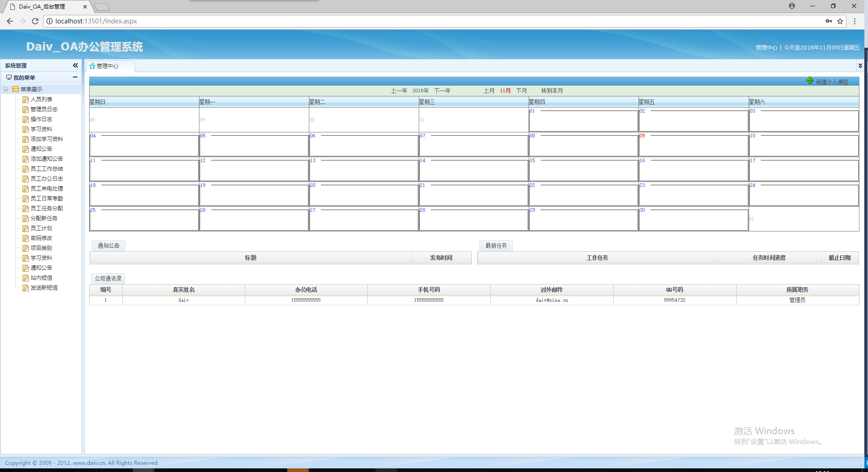Click the monitor icon next to 我的菜单
868x472 pixels.
tap(9, 77)
